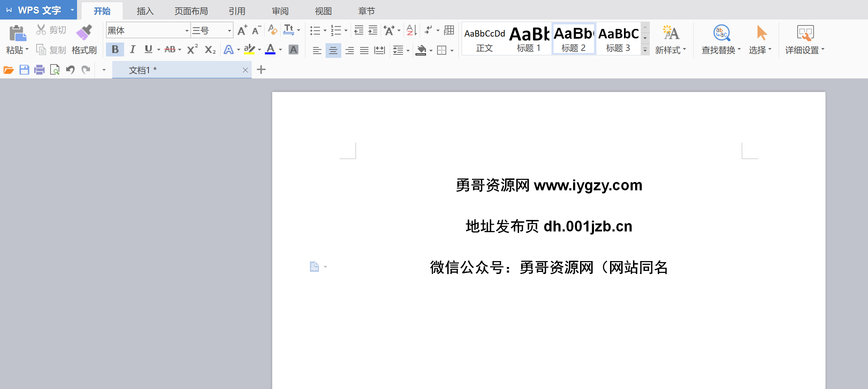Increase font size with A+ icon
This screenshot has width=868, height=389.
pyautogui.click(x=242, y=30)
